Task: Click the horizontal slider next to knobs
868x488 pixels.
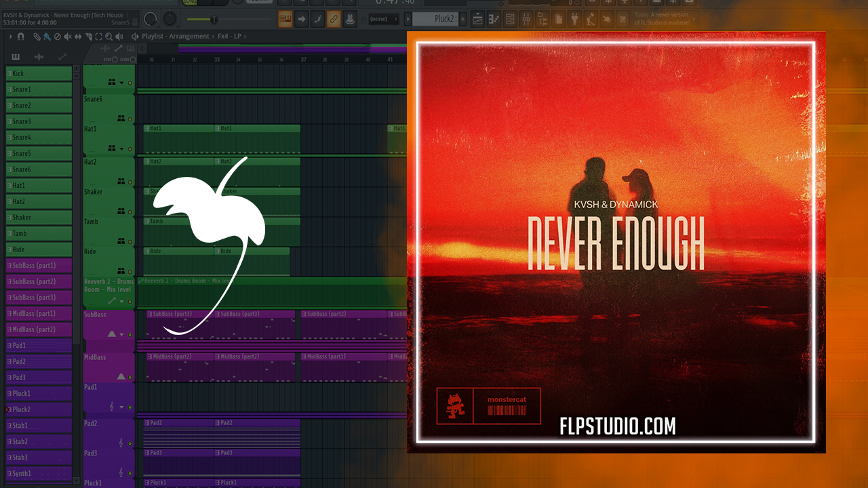Action: coord(229,19)
